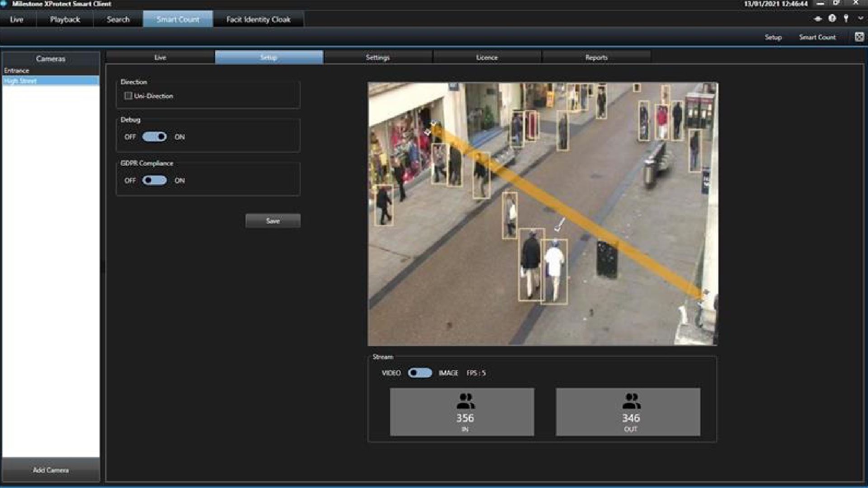The width and height of the screenshot is (868, 488).
Task: Open the Facit Identity Cloak tab
Action: (x=258, y=19)
